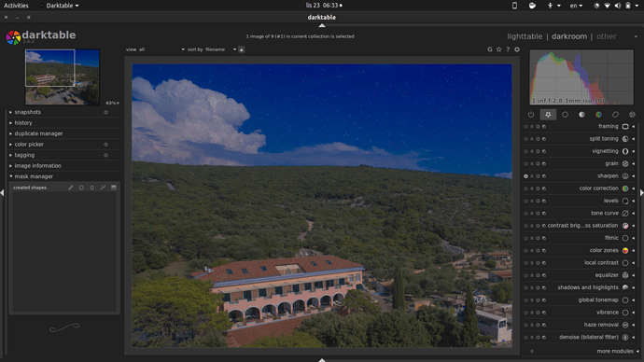
Task: Click the reset icon on the color picker panel
Action: (106, 145)
